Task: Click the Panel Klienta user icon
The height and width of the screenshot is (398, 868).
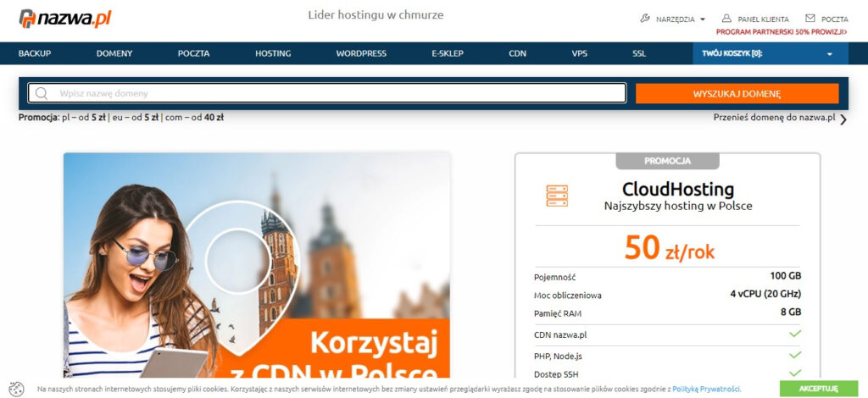Action: [x=726, y=19]
